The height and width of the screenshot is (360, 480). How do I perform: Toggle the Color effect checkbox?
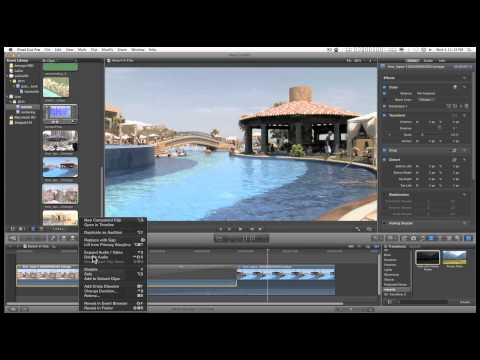click(385, 87)
